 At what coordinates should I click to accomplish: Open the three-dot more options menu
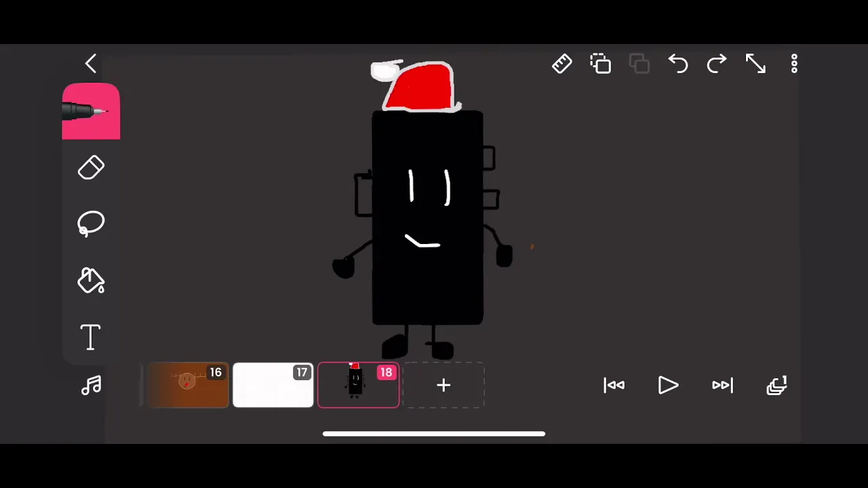[x=794, y=64]
